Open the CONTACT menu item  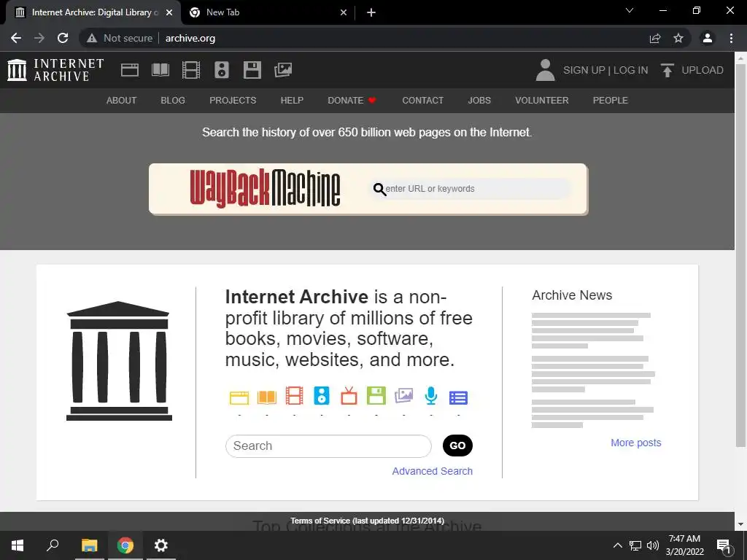click(422, 101)
